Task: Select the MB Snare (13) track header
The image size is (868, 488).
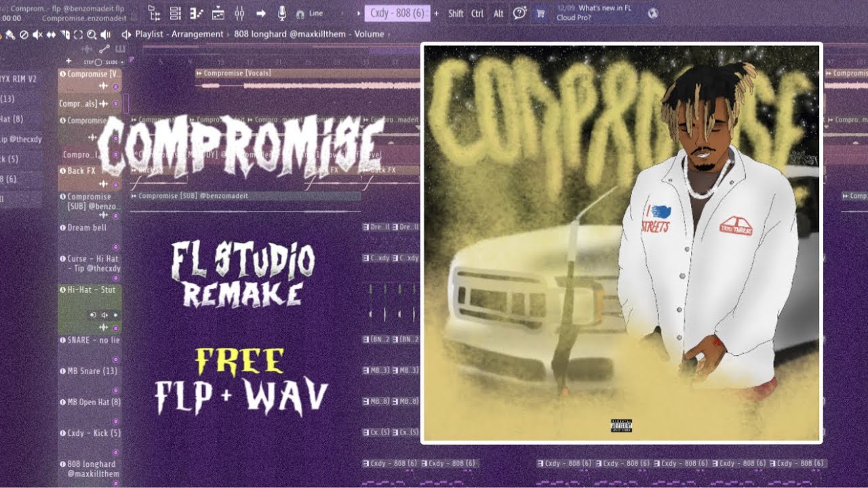Action: point(90,380)
